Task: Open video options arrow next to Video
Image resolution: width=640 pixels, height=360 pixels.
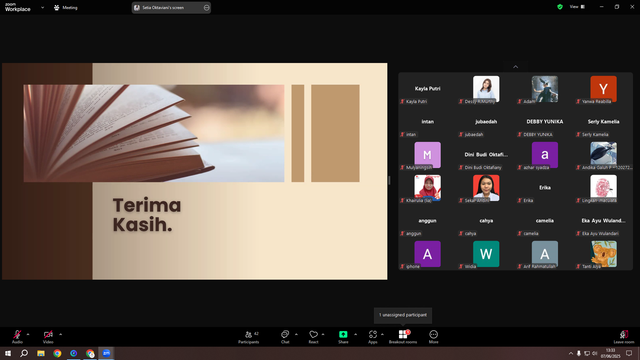Action: (60, 334)
